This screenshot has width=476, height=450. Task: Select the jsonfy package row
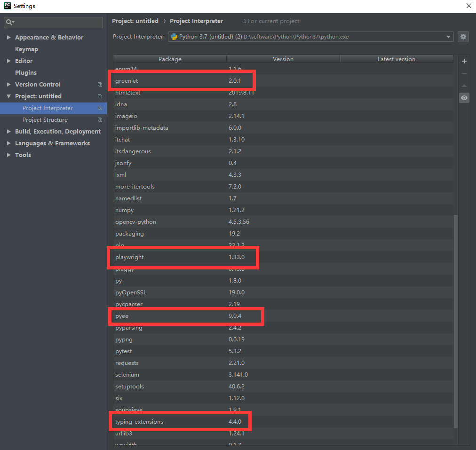[x=283, y=163]
